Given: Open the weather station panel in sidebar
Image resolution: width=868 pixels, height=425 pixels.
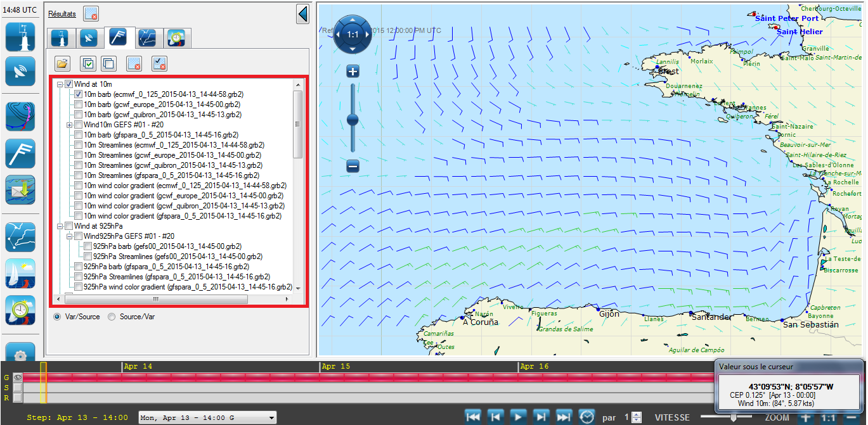Looking at the screenshot, I should click(x=20, y=36).
